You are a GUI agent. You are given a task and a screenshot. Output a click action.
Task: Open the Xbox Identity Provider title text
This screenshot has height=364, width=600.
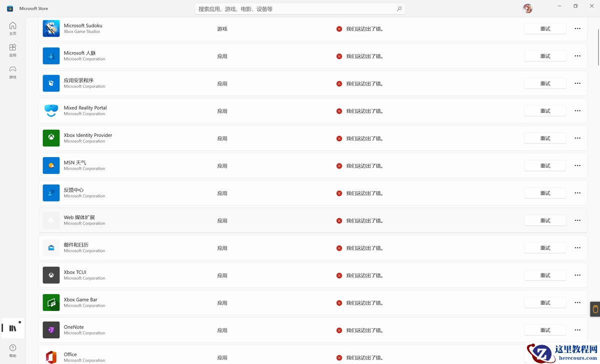(x=88, y=135)
